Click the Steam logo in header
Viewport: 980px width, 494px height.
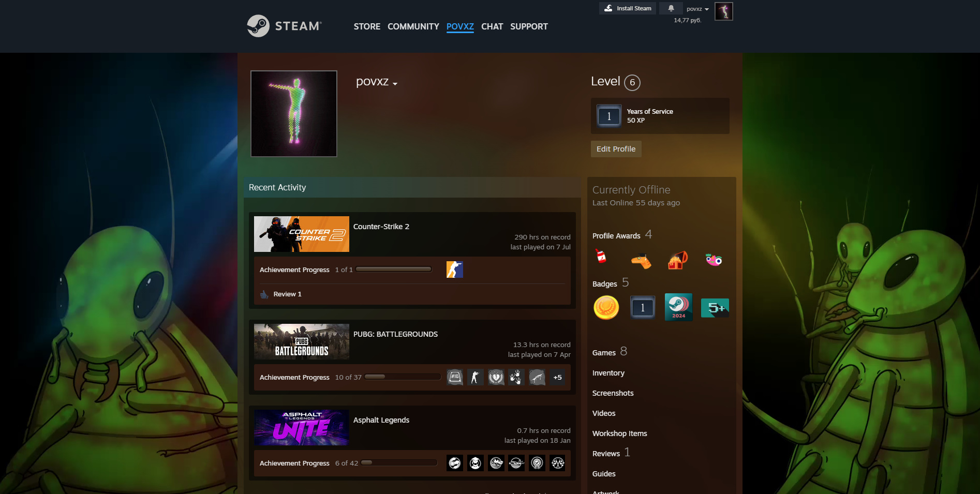pyautogui.click(x=284, y=26)
